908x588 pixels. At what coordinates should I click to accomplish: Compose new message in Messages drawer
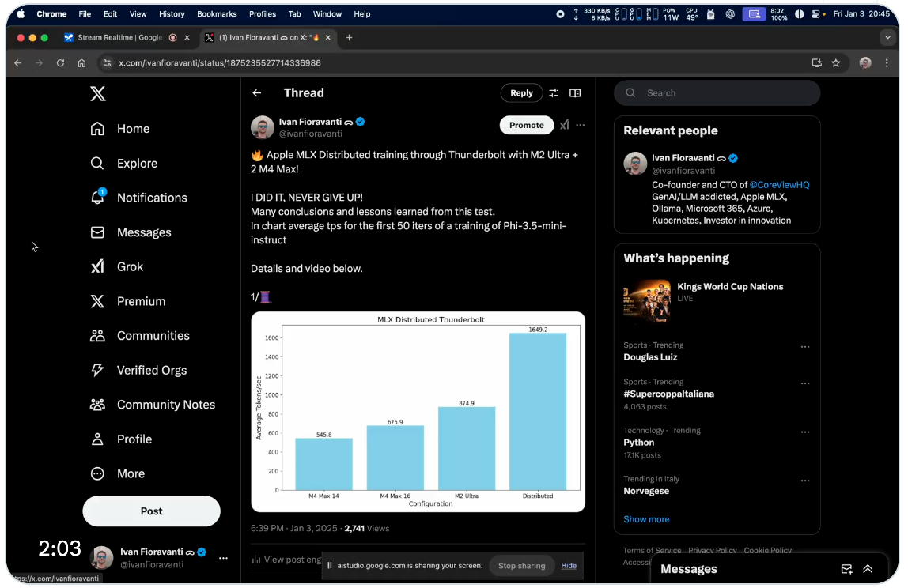tap(846, 570)
